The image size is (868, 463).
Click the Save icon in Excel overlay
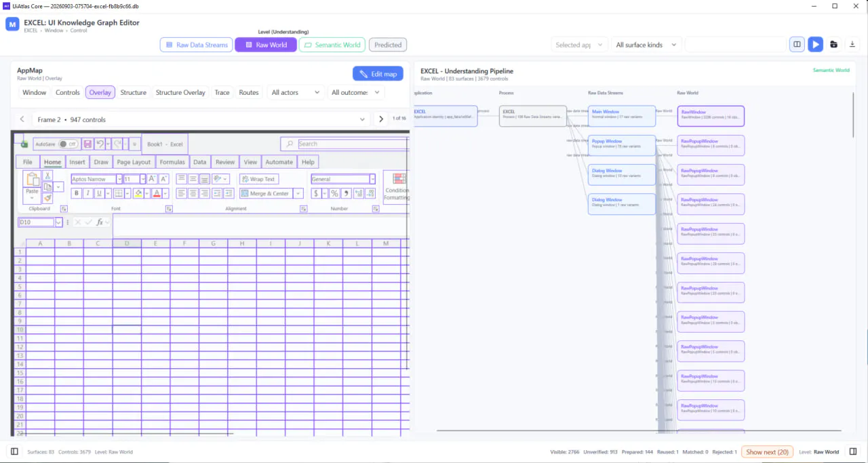[87, 144]
